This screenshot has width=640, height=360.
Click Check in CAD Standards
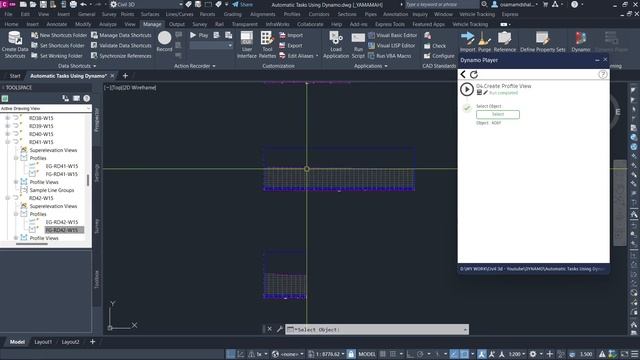pos(435,46)
